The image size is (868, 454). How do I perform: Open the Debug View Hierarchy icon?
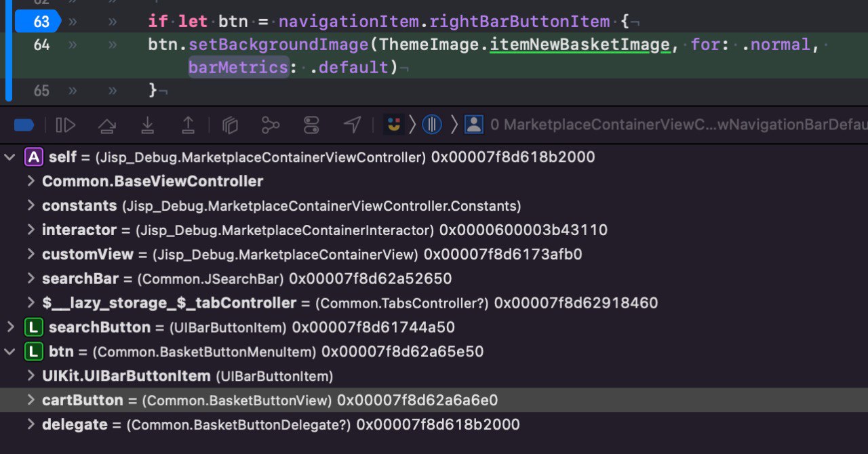(231, 125)
